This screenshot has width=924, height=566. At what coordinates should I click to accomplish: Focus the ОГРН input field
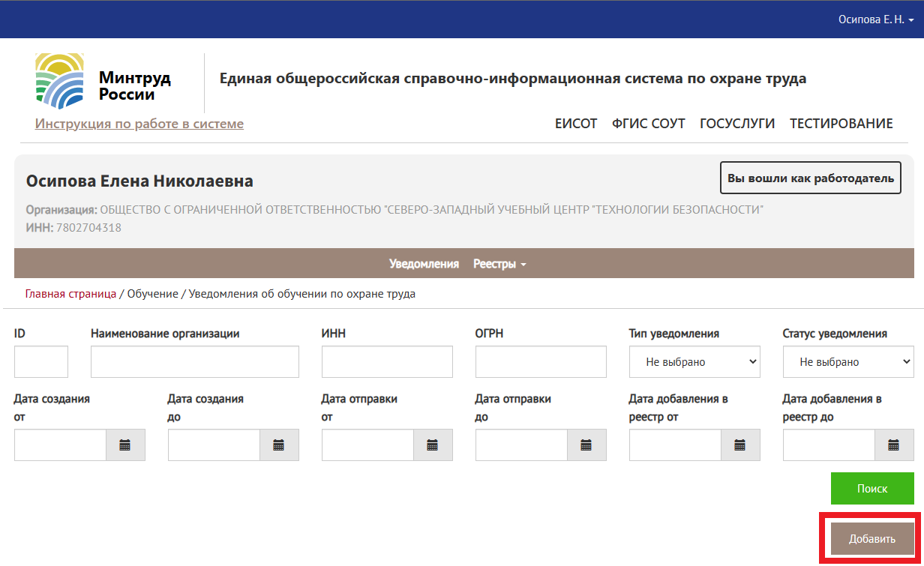(541, 362)
